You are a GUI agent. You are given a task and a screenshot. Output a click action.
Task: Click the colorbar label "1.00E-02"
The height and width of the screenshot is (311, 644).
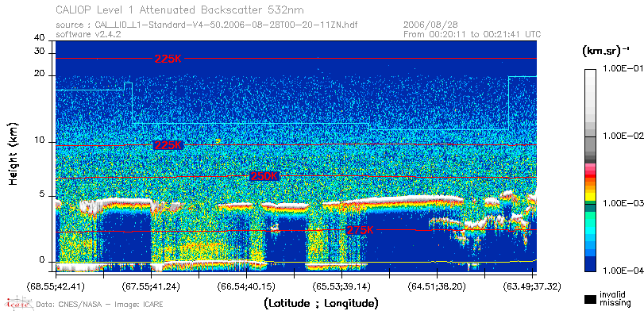[x=623, y=136]
